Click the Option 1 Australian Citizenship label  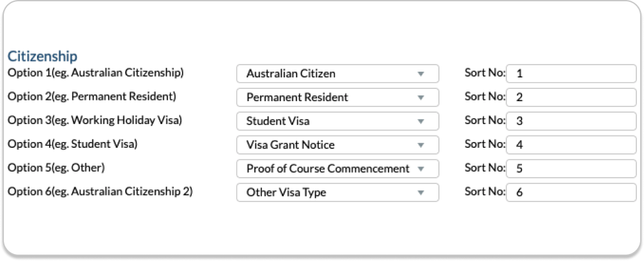(95, 73)
